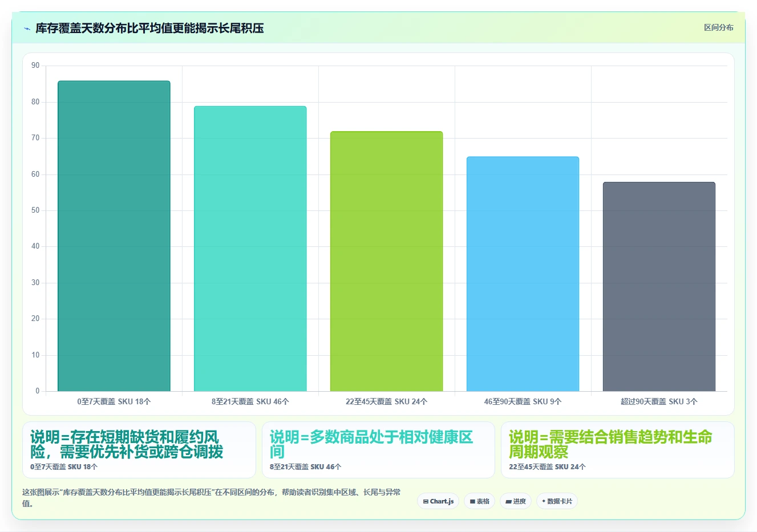This screenshot has width=757, height=532.
Task: Select the 进度 chip
Action: coord(516,501)
